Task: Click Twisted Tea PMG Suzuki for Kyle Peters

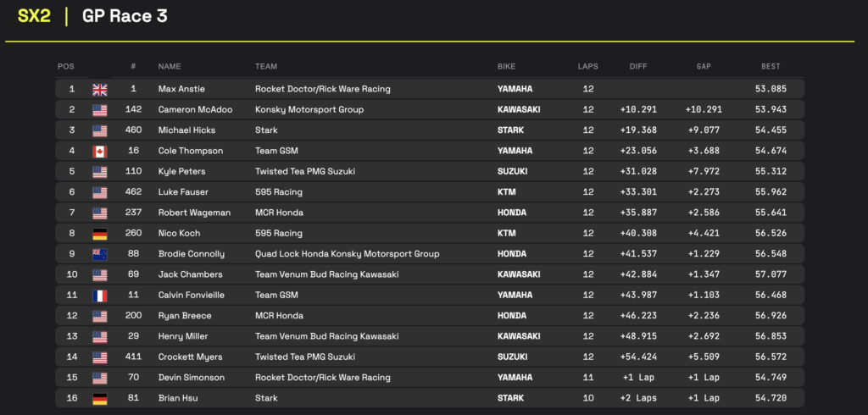Action: [305, 172]
